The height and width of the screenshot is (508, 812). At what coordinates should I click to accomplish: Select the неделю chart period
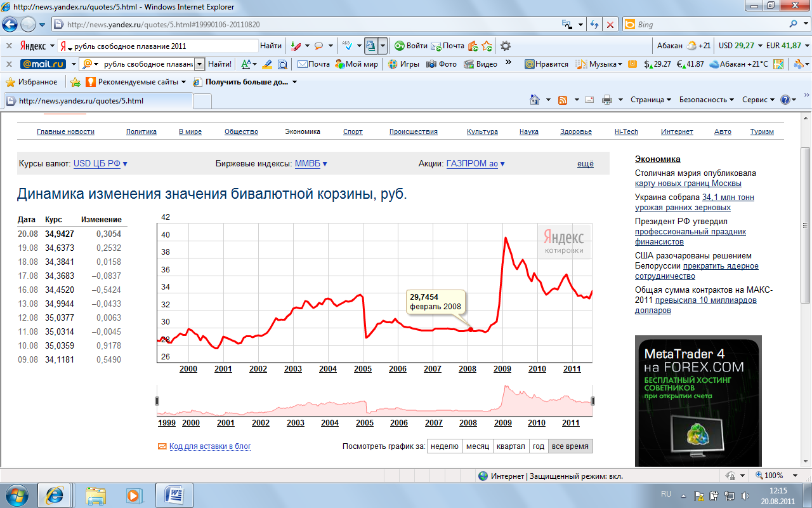pyautogui.click(x=444, y=446)
